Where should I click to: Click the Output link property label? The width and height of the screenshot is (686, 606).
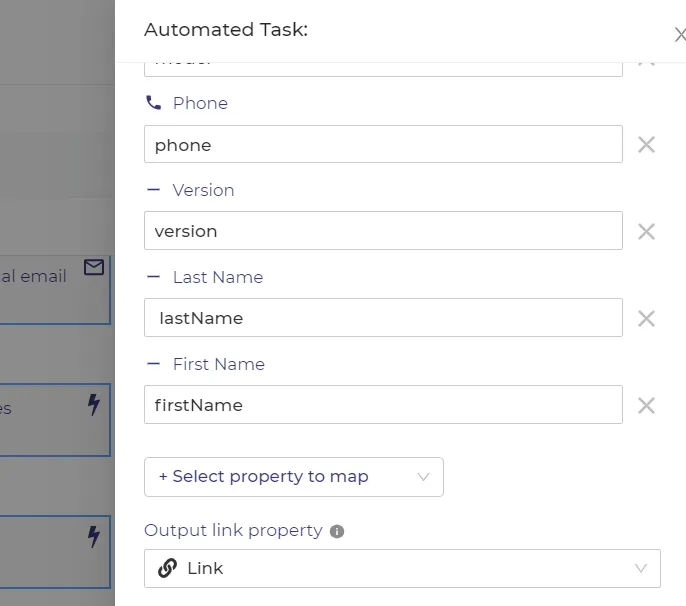[233, 530]
